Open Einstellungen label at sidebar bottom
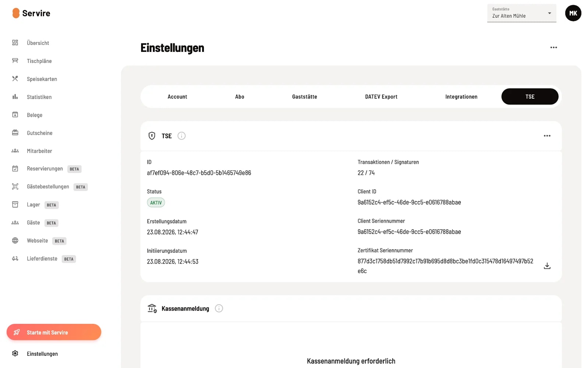The height and width of the screenshot is (368, 588). click(42, 354)
